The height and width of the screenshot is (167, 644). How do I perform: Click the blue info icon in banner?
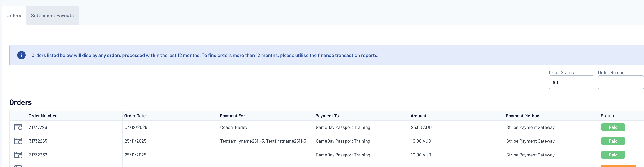pyautogui.click(x=21, y=55)
